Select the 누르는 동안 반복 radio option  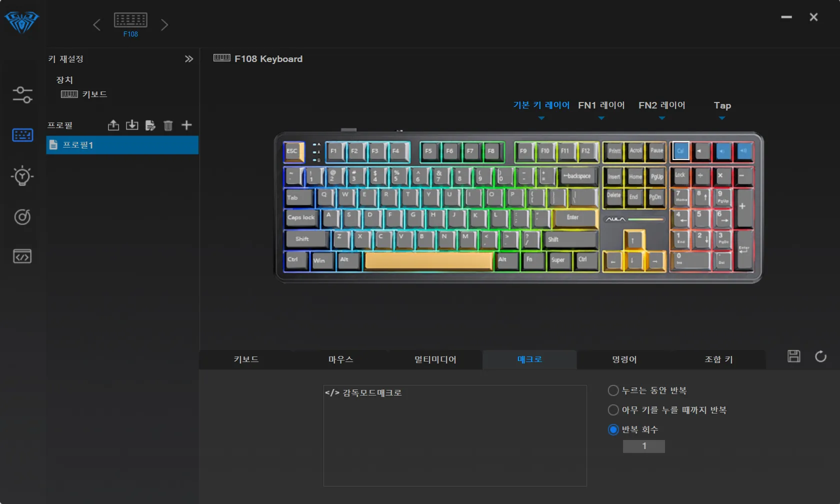(613, 390)
